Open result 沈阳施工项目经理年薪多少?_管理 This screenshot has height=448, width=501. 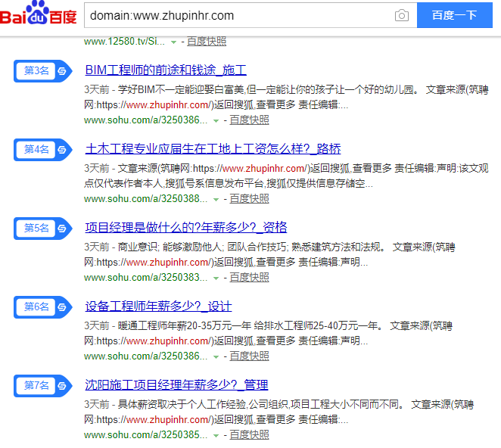coord(176,384)
